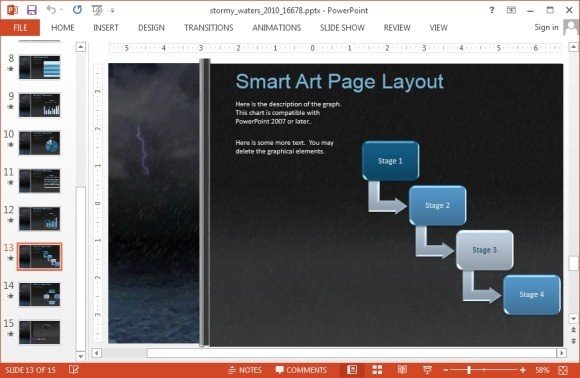The width and height of the screenshot is (580, 378).
Task: Click the Save icon in quick access toolbar
Action: click(x=32, y=10)
